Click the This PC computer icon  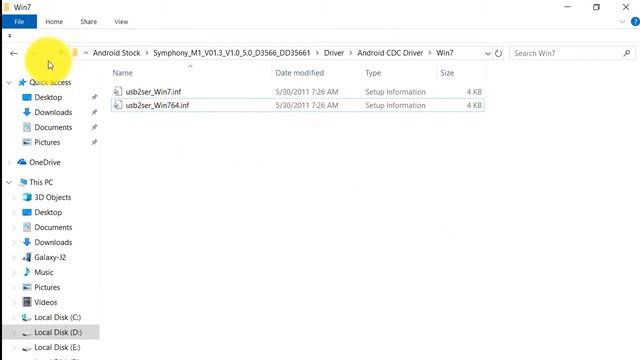[x=23, y=182]
